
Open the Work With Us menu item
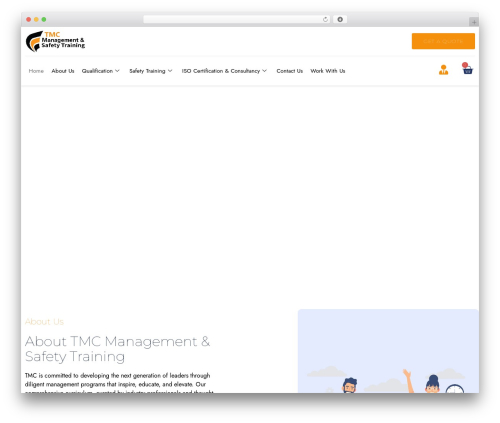point(328,71)
